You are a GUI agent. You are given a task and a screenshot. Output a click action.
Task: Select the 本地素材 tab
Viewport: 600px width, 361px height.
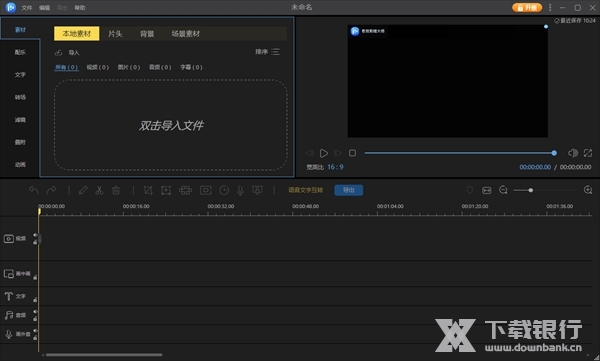coord(77,34)
